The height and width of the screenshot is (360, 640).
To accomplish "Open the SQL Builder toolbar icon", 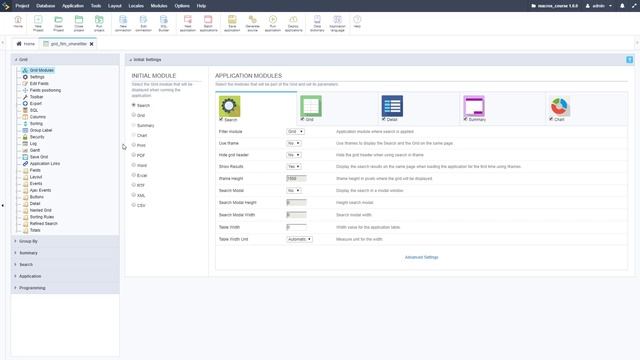I will click(164, 23).
